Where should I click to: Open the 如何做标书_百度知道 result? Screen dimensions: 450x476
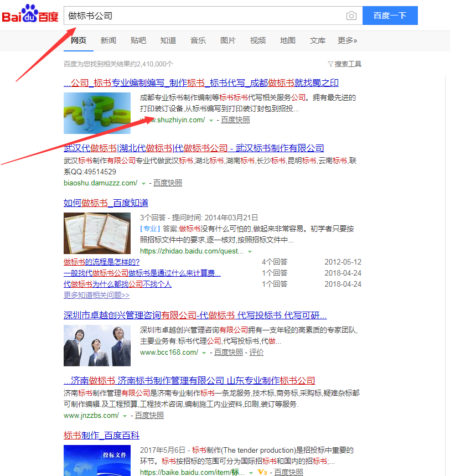click(x=106, y=203)
